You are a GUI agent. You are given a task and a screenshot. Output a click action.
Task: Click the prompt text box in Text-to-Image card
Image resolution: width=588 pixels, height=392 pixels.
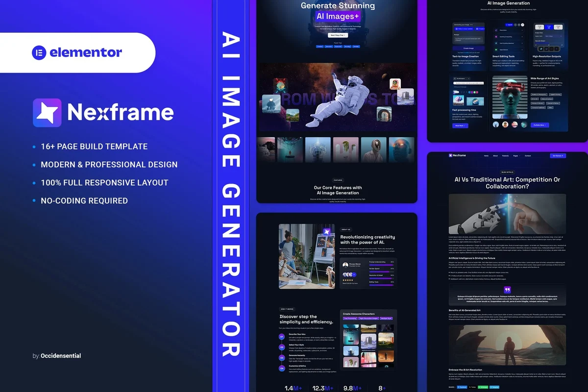(468, 39)
